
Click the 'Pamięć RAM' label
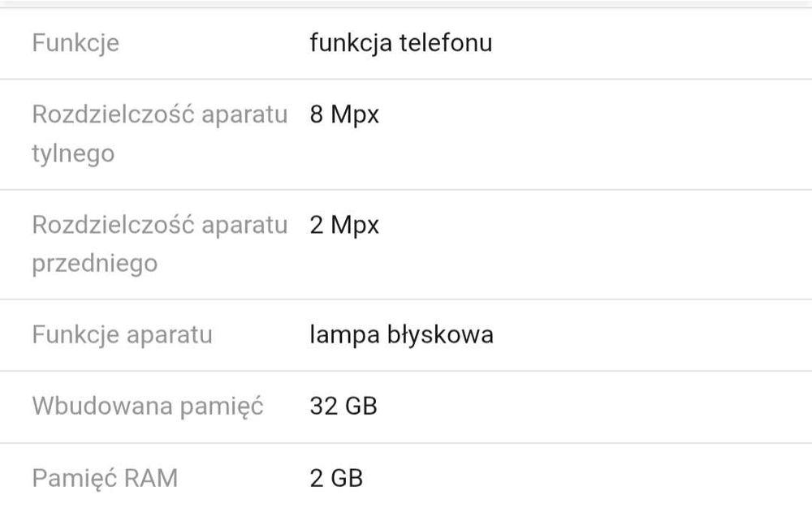click(x=105, y=478)
